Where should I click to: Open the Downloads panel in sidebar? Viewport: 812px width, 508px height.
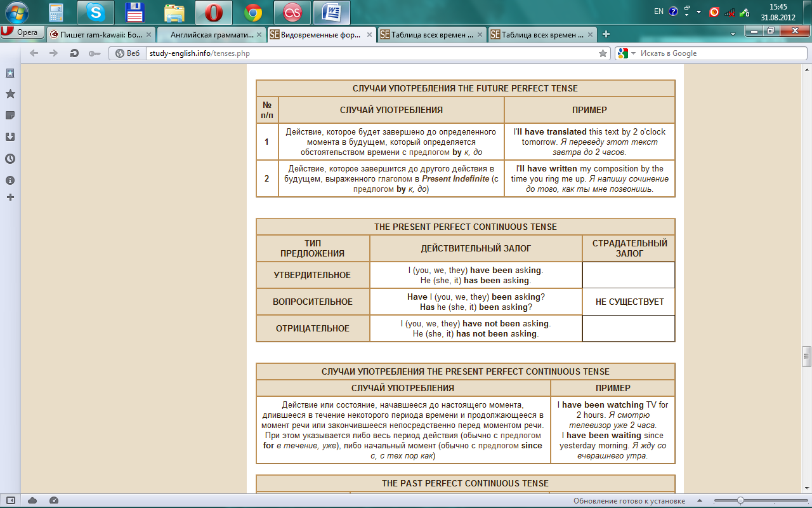pyautogui.click(x=10, y=137)
